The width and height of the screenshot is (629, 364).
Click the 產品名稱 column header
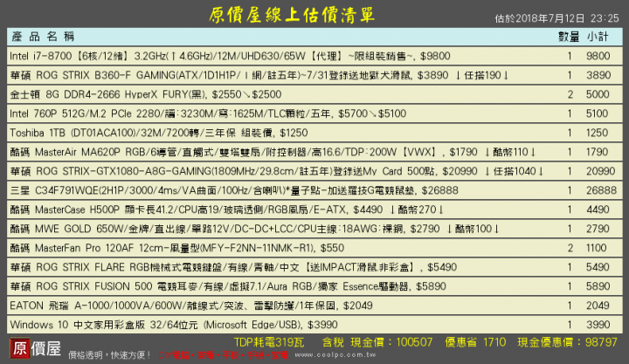[x=43, y=37]
